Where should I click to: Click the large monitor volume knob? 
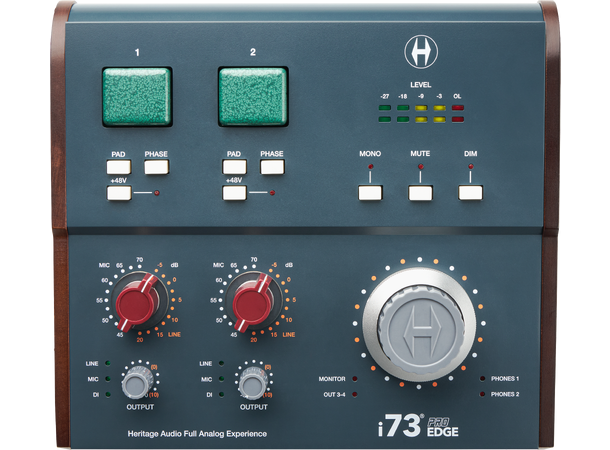coord(419,322)
